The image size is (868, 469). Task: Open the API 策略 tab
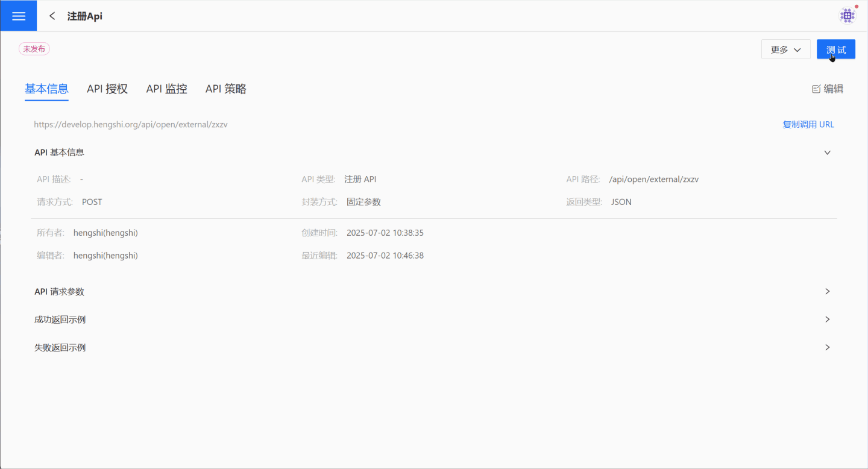tap(225, 89)
